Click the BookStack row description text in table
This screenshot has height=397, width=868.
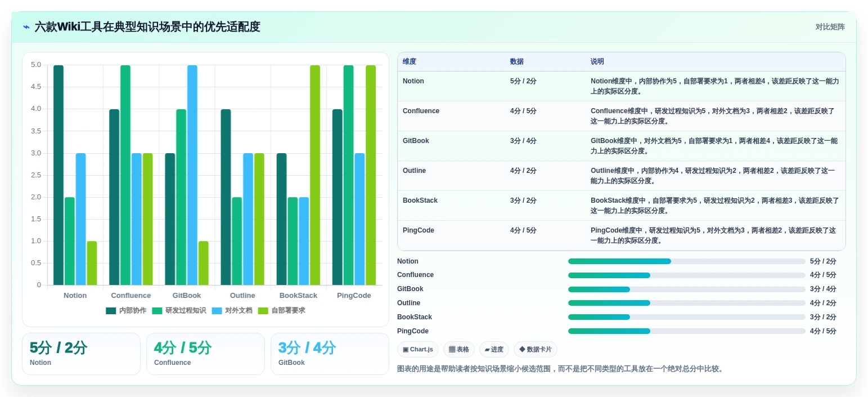[x=714, y=206]
